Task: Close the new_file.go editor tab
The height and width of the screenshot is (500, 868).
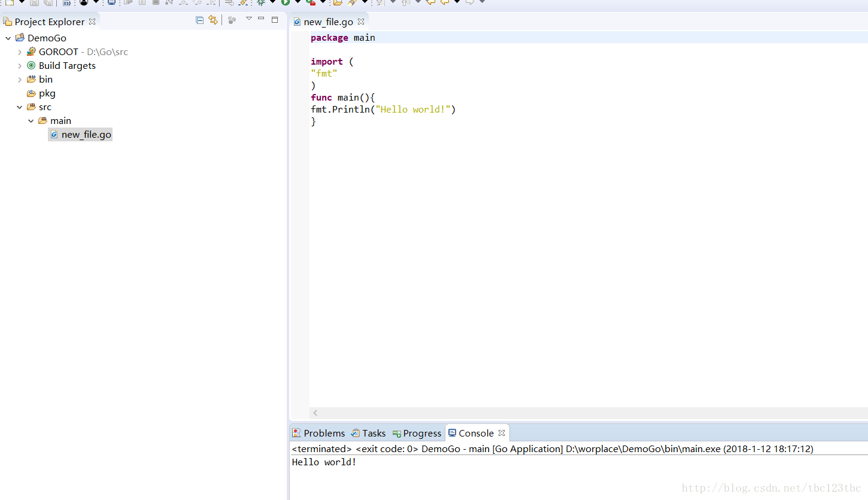Action: [361, 22]
